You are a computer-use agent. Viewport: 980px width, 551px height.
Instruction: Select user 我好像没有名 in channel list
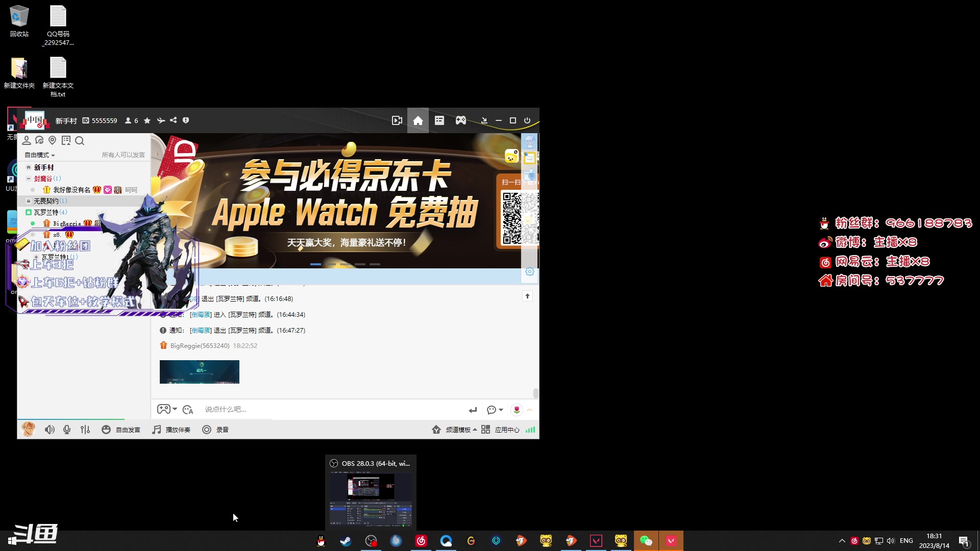(x=71, y=190)
